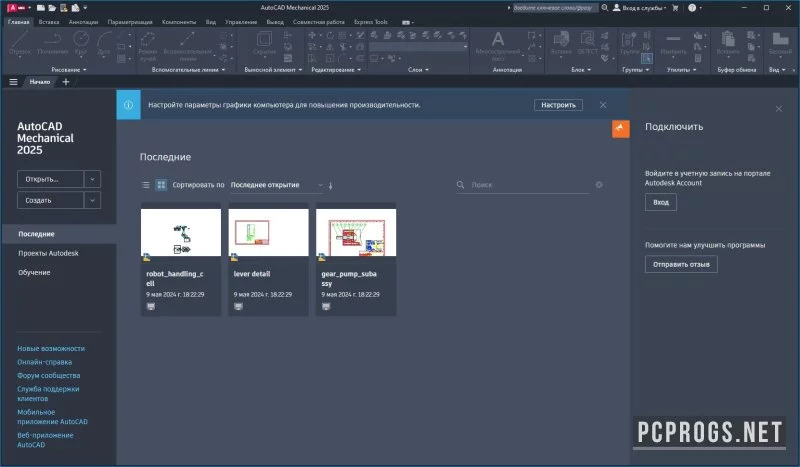Expand the Вспомогательные линии panel
The width and height of the screenshot is (800, 467).
click(x=188, y=69)
